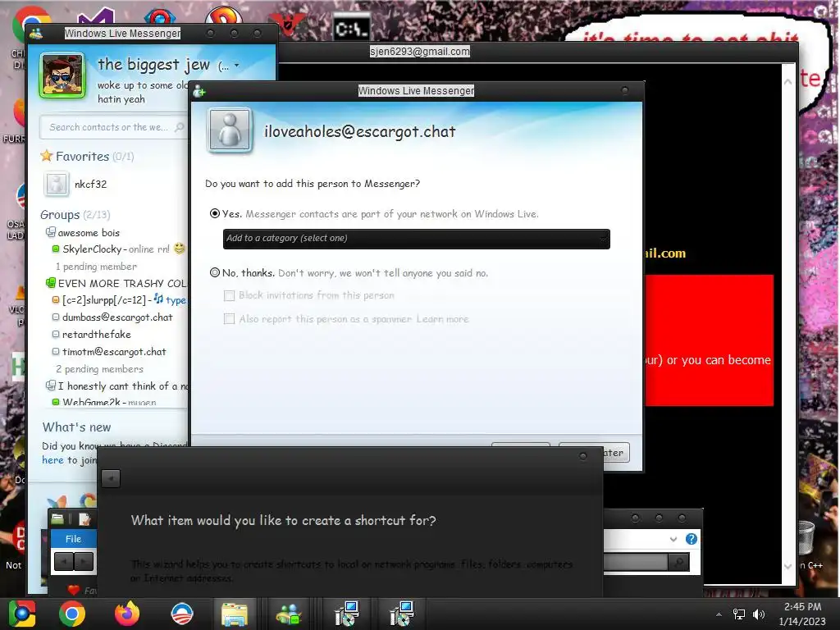Click the 'here' link under What's new

[x=52, y=460]
